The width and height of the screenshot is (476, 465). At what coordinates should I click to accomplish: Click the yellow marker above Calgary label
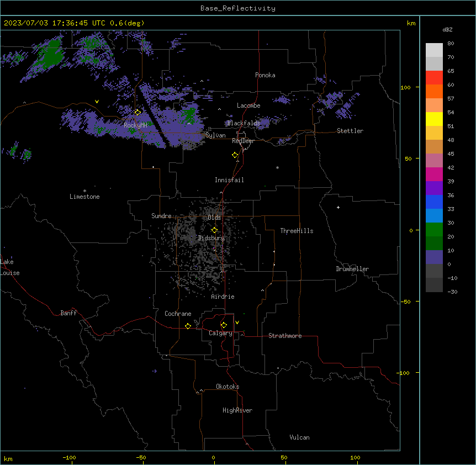(224, 325)
